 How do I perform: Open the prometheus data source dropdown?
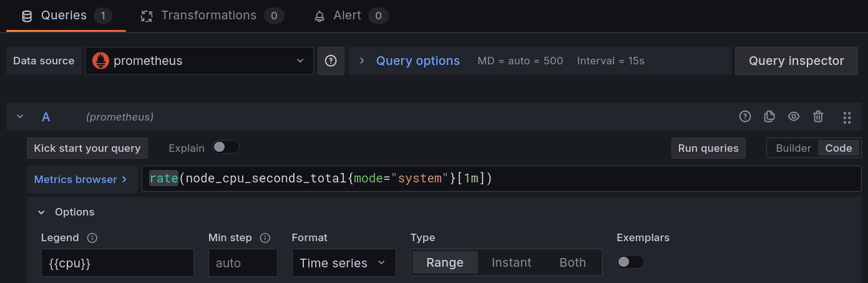[x=199, y=61]
